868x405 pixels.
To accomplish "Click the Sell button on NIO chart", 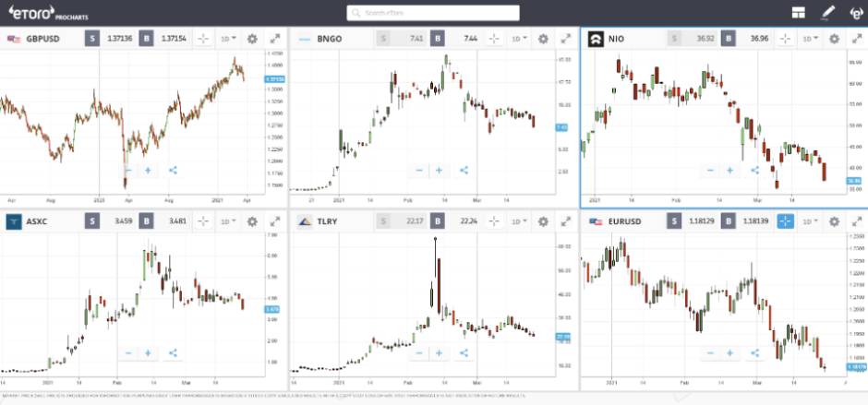I will 674,39.
